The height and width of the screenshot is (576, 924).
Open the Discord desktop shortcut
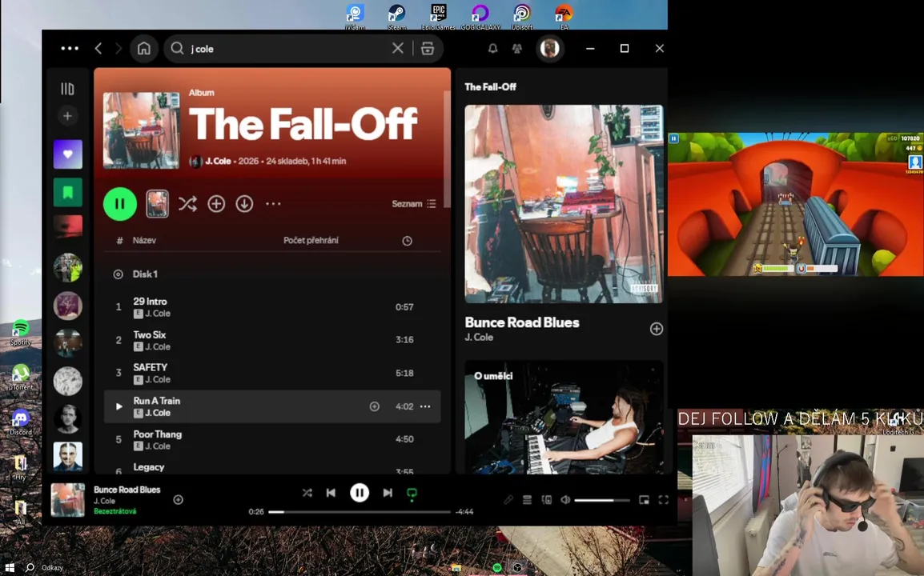(x=21, y=422)
